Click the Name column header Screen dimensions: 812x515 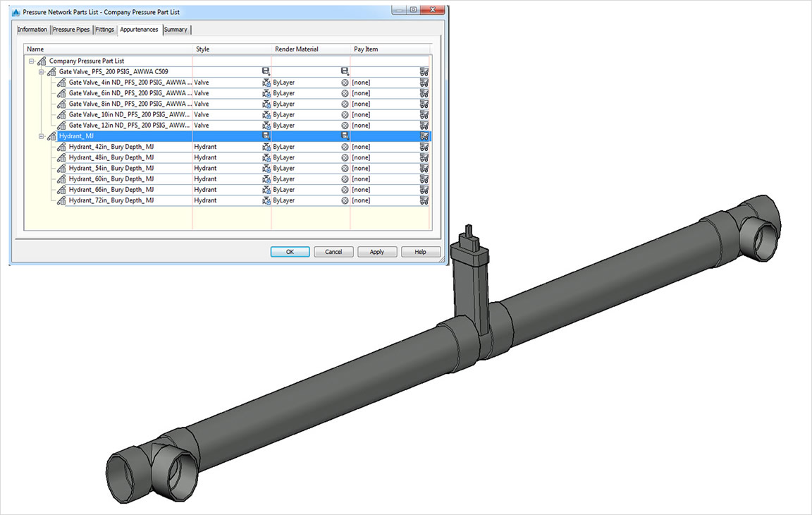point(109,49)
